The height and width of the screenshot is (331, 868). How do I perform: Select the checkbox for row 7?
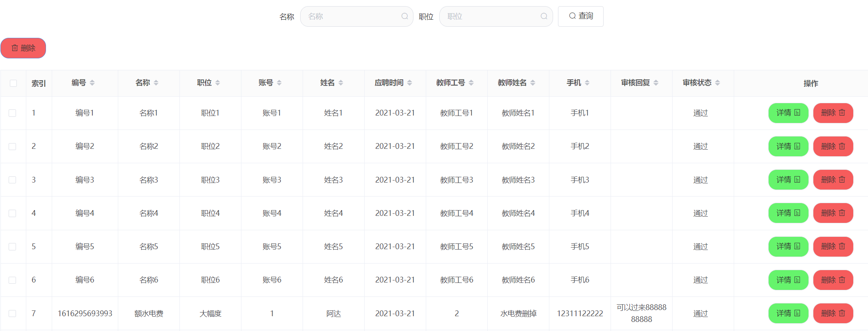click(x=12, y=314)
